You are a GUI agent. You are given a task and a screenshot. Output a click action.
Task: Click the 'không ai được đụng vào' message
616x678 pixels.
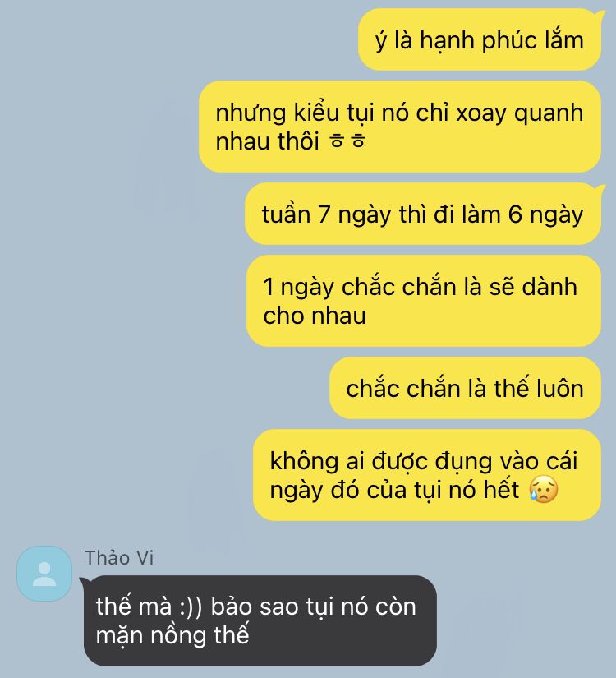coord(427,475)
